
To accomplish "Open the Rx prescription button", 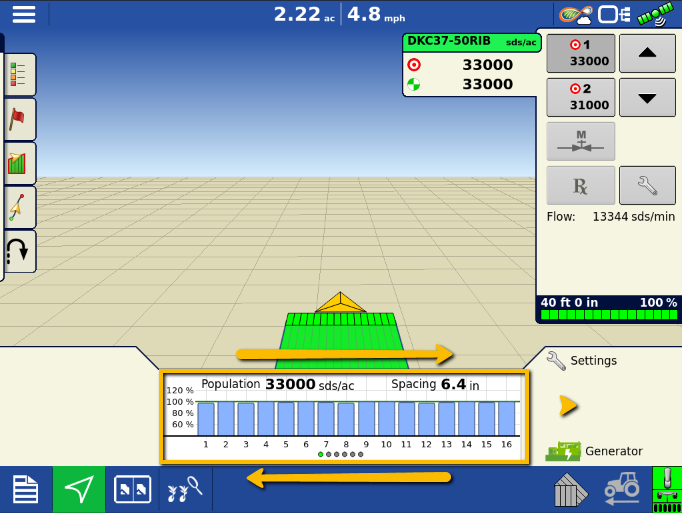I will (581, 185).
